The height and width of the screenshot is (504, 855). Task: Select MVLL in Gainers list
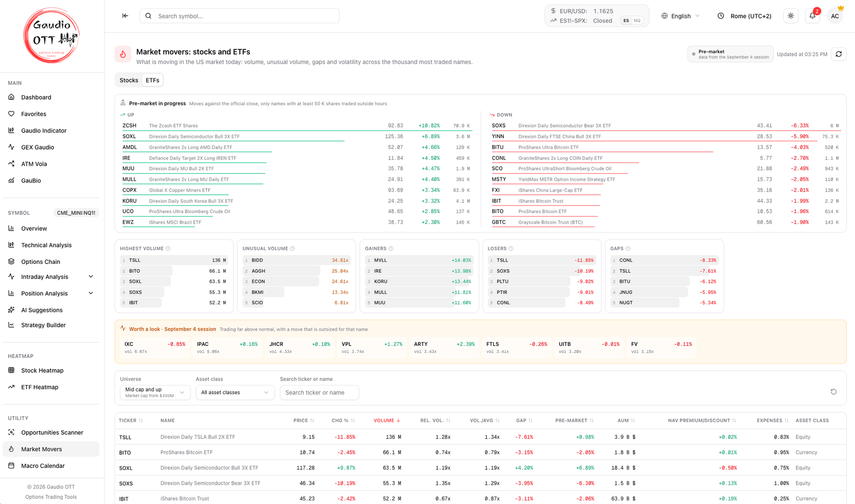pyautogui.click(x=419, y=260)
